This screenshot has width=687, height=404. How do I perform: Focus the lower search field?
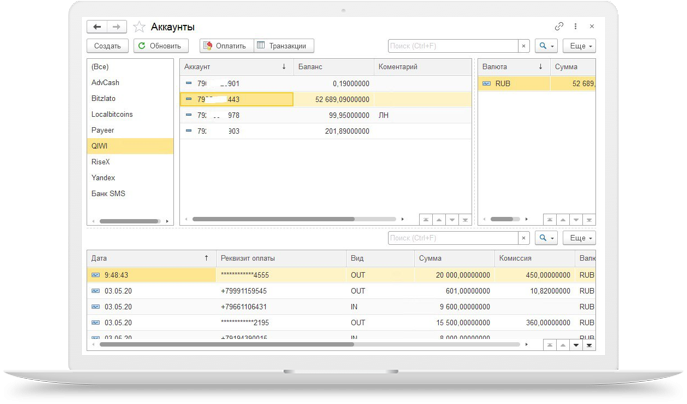click(453, 238)
